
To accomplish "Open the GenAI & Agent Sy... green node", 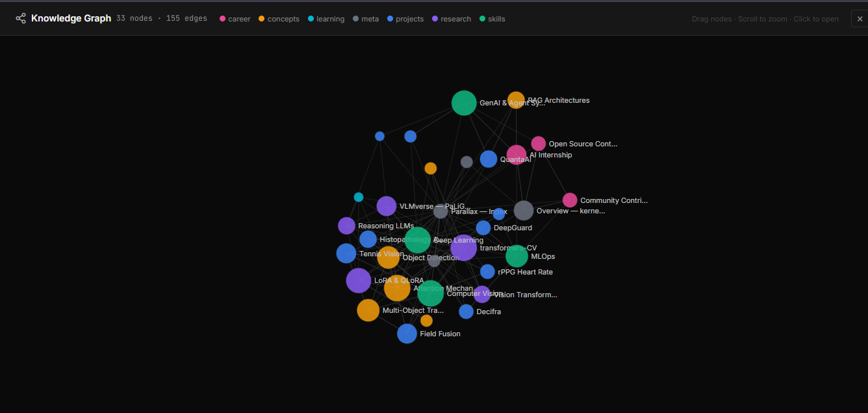I will [x=464, y=103].
